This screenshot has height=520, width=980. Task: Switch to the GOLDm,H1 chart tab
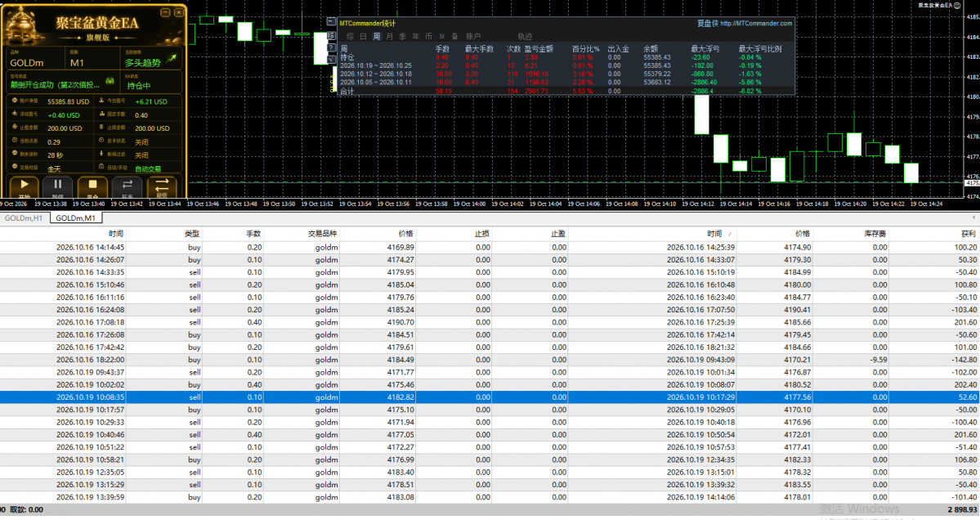(24, 218)
